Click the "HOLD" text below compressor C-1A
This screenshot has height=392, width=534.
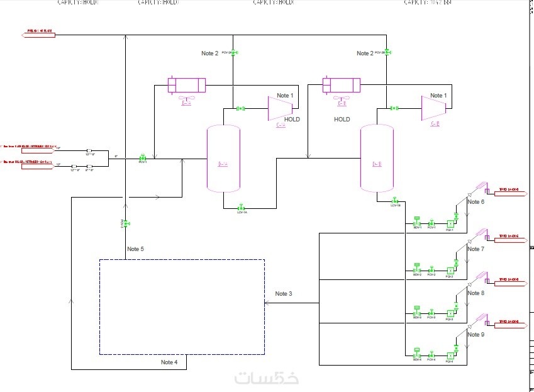[292, 120]
